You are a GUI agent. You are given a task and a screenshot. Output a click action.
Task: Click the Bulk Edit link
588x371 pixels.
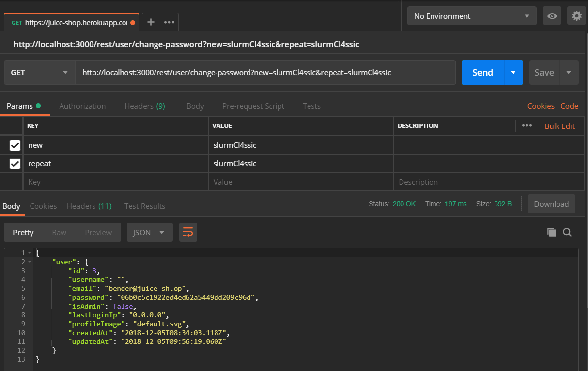(559, 126)
